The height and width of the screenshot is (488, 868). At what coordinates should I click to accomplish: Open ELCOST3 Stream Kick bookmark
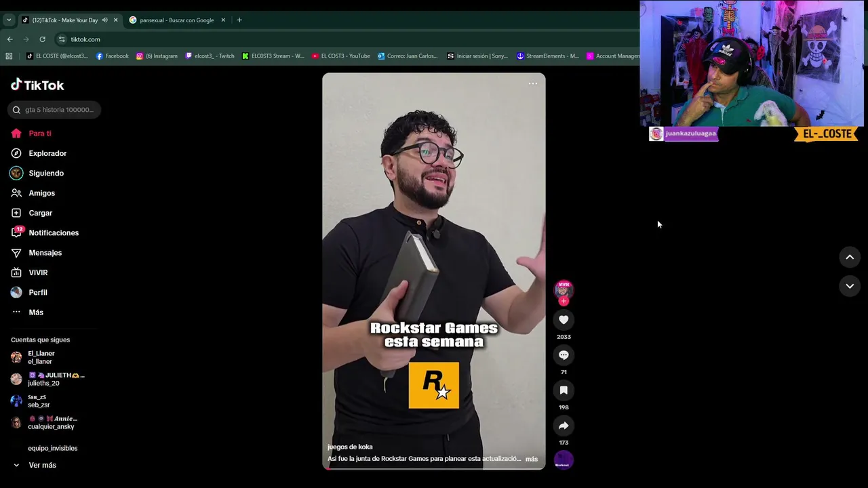[x=273, y=56]
